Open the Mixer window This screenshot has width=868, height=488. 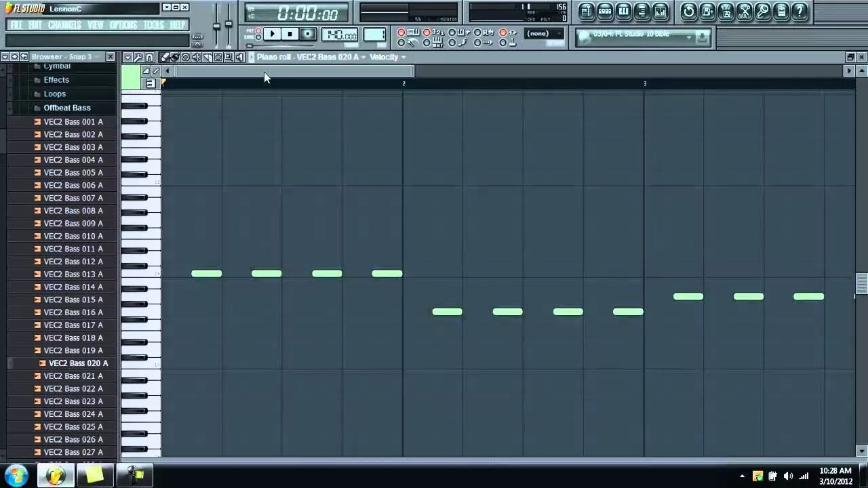[660, 11]
